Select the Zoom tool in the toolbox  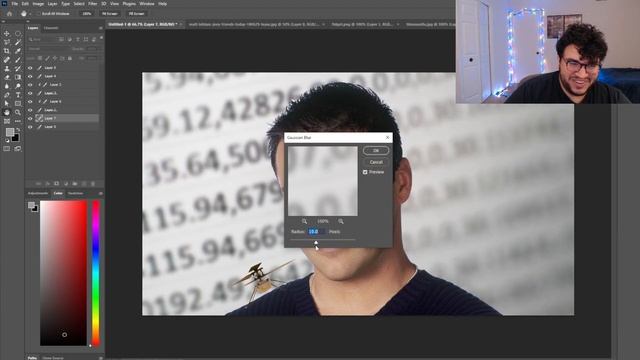[x=18, y=112]
